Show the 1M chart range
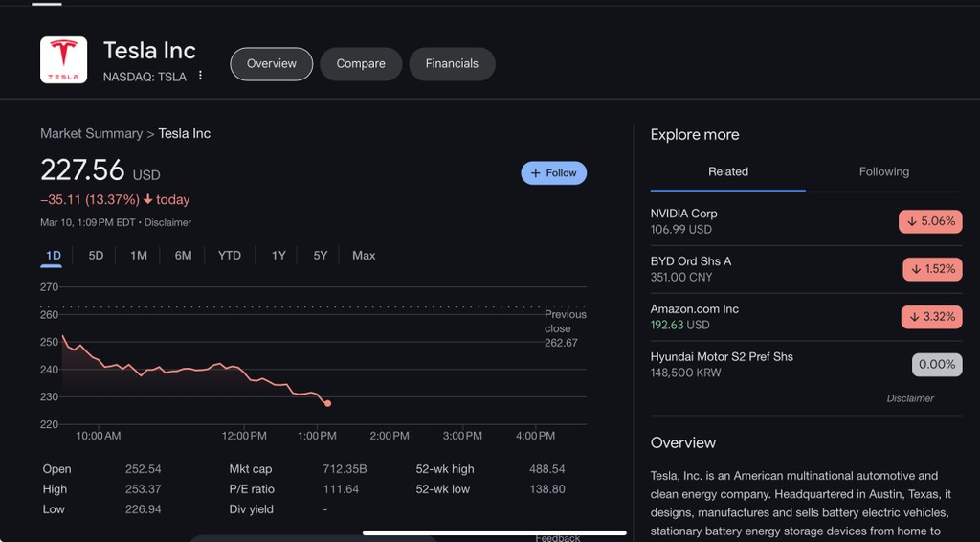The width and height of the screenshot is (980, 542). [138, 256]
